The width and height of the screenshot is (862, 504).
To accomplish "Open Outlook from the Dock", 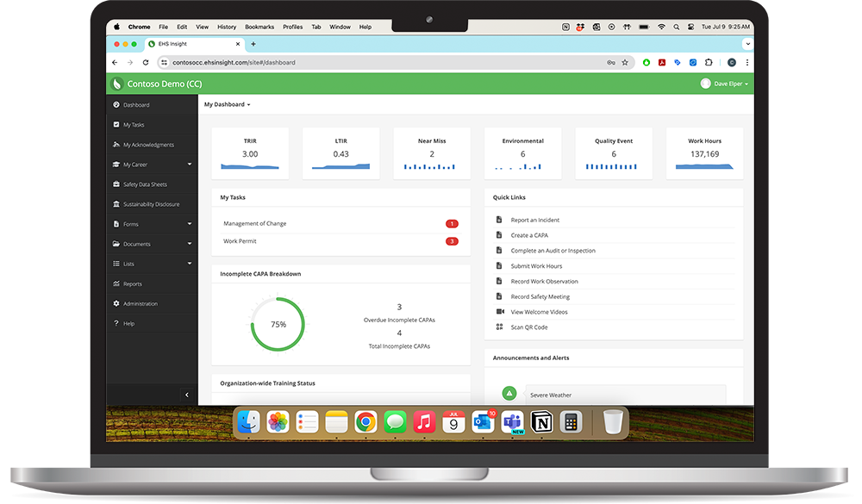I will point(483,422).
